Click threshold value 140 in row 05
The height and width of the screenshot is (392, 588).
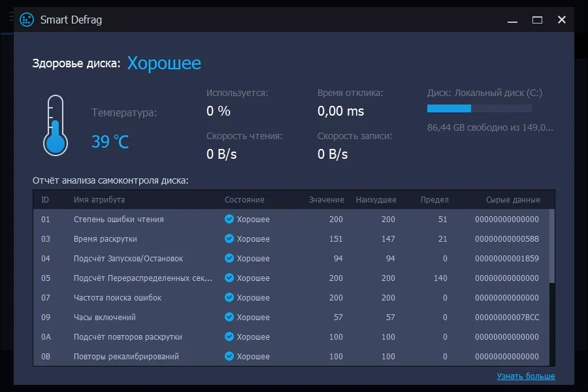coord(440,278)
